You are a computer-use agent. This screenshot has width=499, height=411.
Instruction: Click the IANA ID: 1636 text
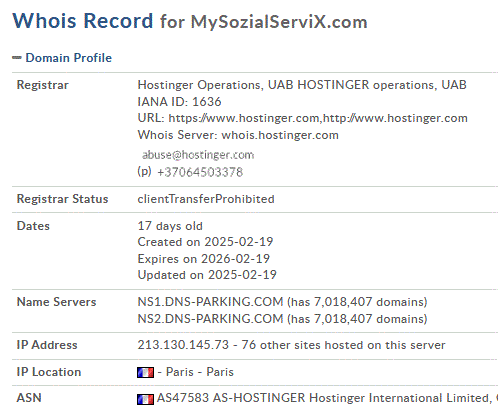[179, 102]
